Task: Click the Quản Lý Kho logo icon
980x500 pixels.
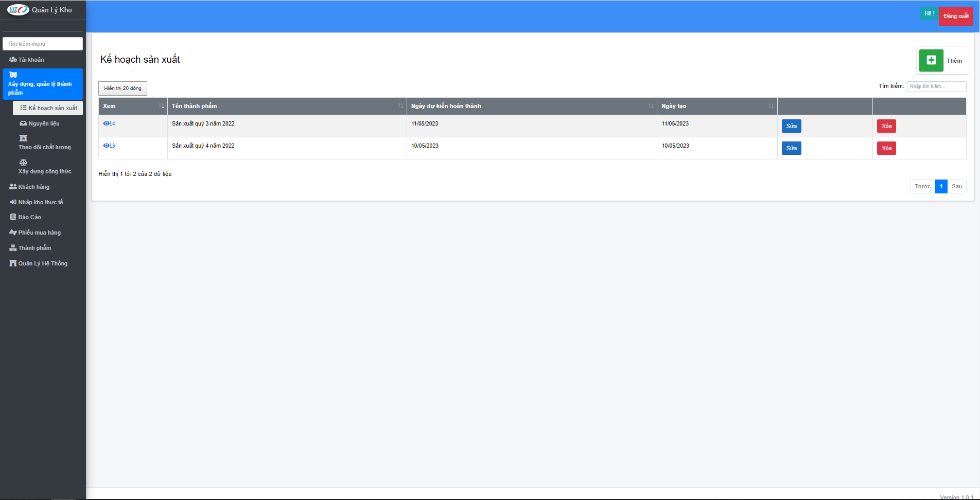Action: (18, 10)
